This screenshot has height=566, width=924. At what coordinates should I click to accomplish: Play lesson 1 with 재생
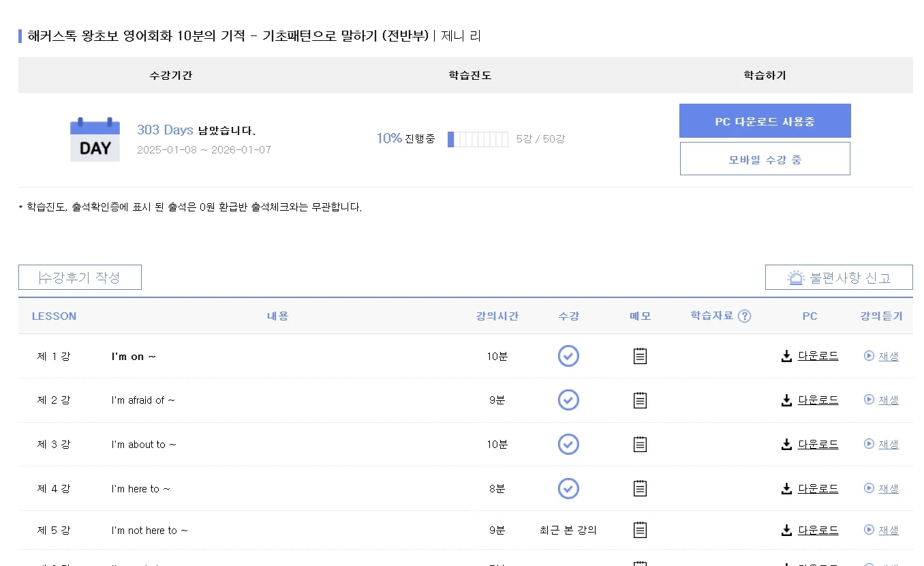point(881,356)
